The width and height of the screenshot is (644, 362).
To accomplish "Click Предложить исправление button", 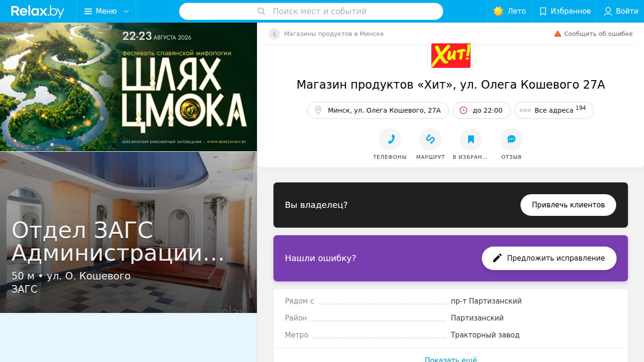I will [549, 258].
